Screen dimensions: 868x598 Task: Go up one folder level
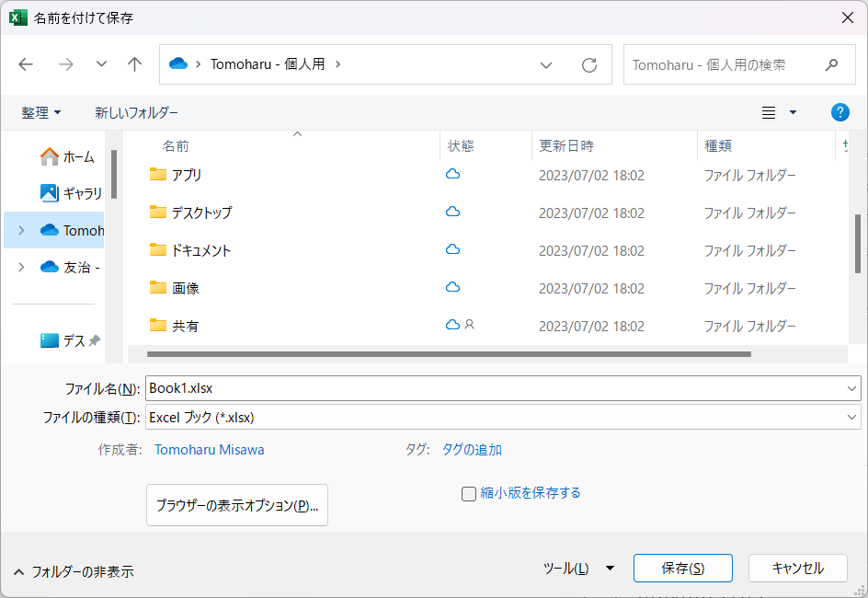134,64
